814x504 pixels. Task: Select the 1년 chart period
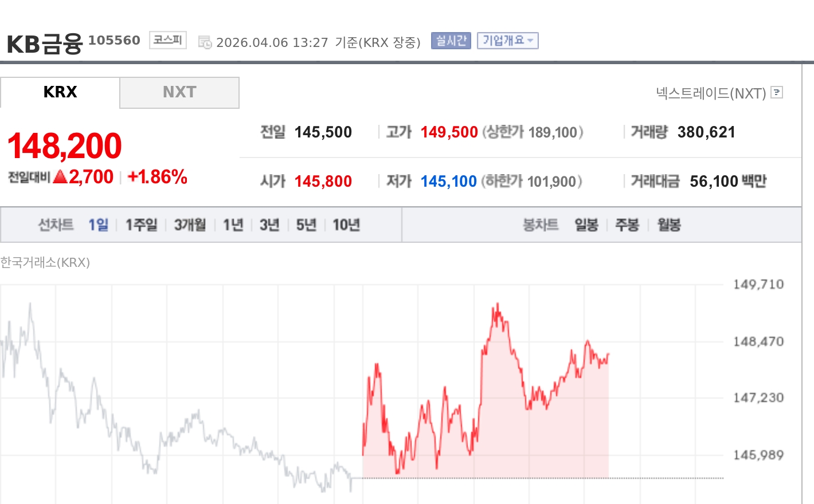tap(232, 225)
